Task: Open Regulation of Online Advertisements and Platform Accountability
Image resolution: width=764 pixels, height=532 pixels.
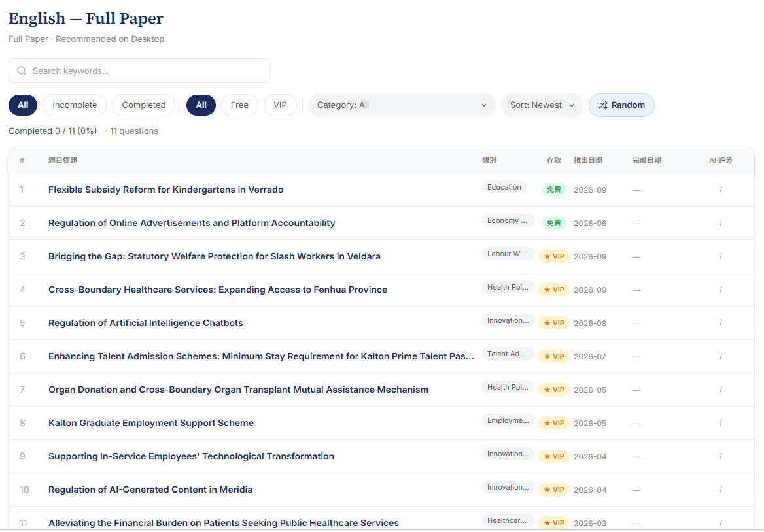Action: [192, 223]
